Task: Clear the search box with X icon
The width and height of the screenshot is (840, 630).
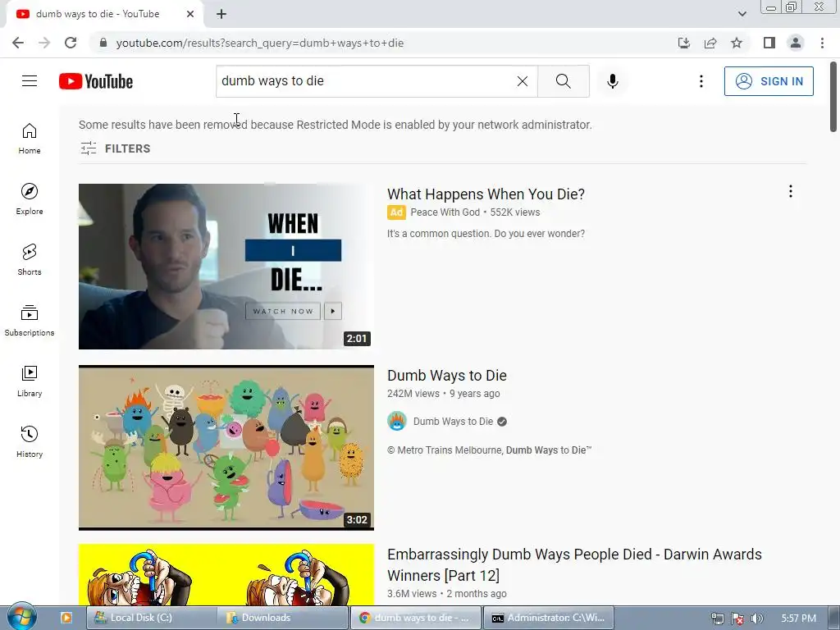Action: 523,81
